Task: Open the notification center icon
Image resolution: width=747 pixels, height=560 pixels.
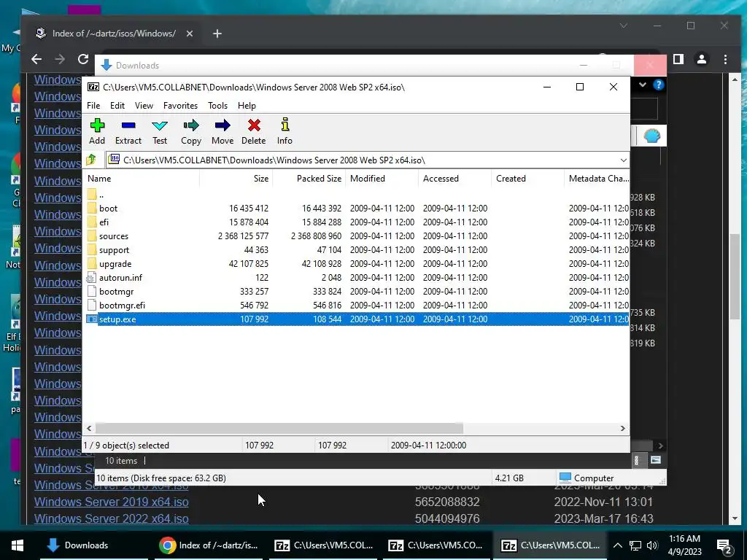Action: 724,545
